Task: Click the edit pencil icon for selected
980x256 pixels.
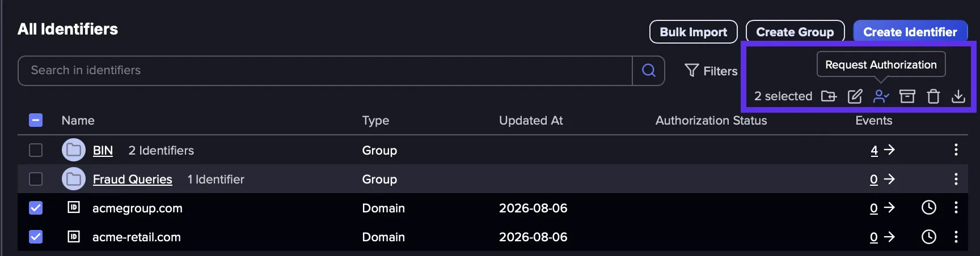Action: click(x=855, y=96)
